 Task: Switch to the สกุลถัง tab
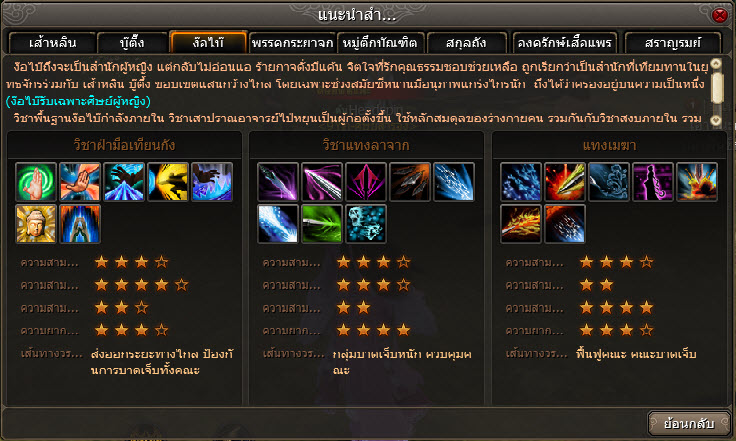coord(466,43)
